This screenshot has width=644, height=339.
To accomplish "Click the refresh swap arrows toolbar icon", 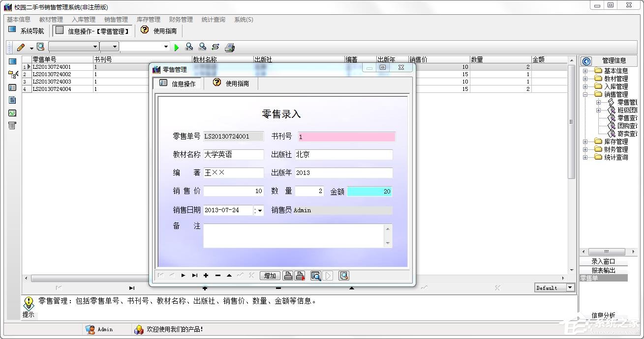I will tap(215, 47).
